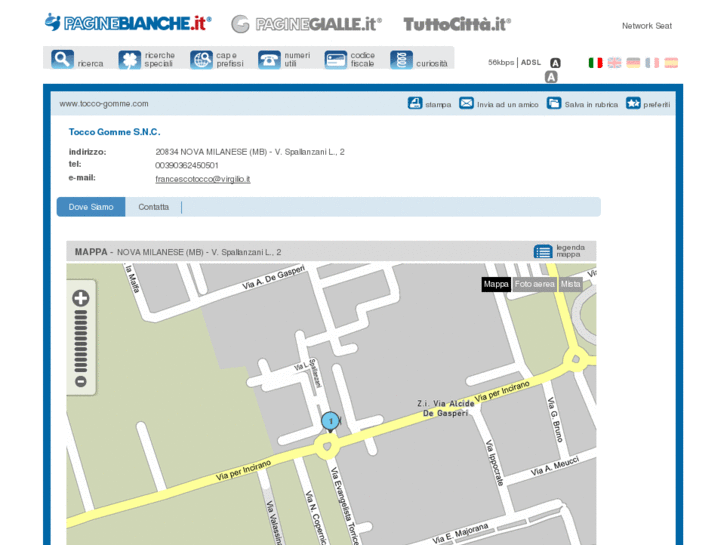Open cap e prefissi globe icon
The width and height of the screenshot is (727, 545).
201,60
